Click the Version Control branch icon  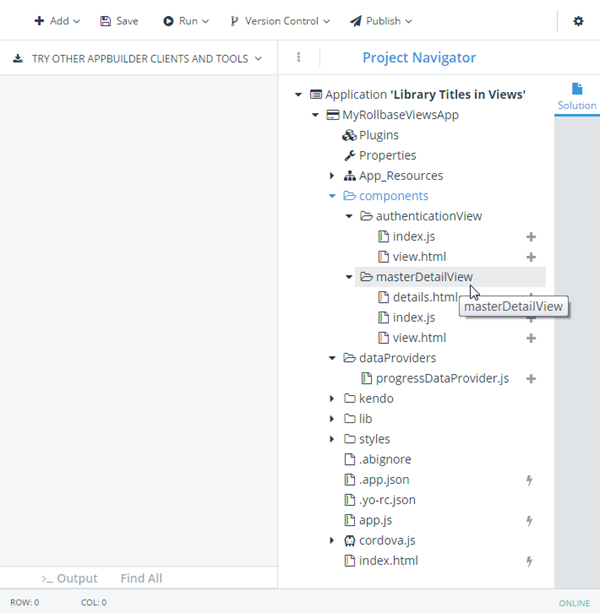click(234, 21)
